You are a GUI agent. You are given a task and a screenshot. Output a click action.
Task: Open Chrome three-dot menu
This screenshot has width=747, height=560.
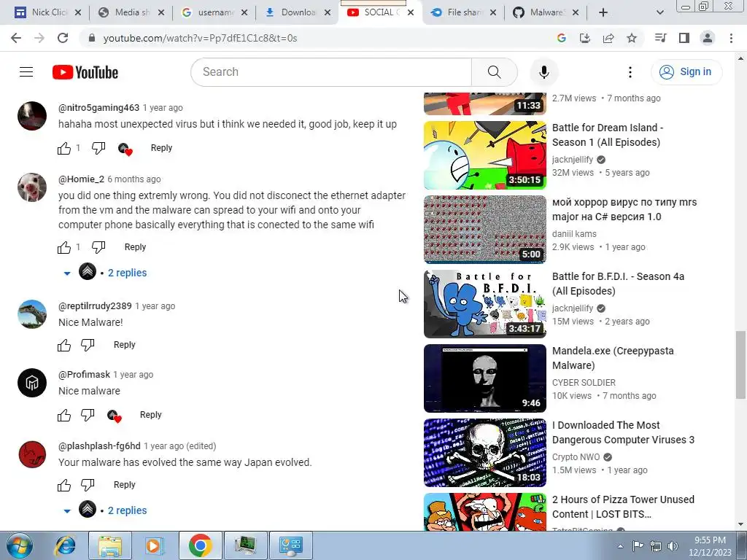(731, 38)
